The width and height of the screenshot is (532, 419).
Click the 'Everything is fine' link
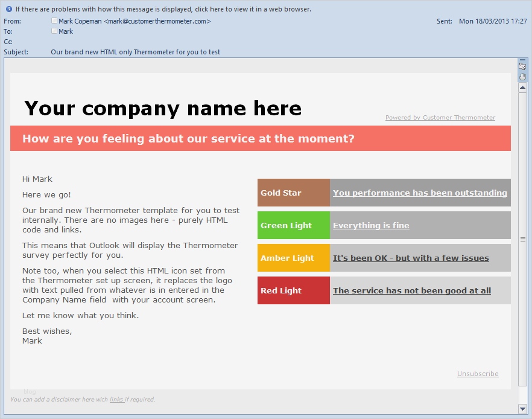(371, 225)
